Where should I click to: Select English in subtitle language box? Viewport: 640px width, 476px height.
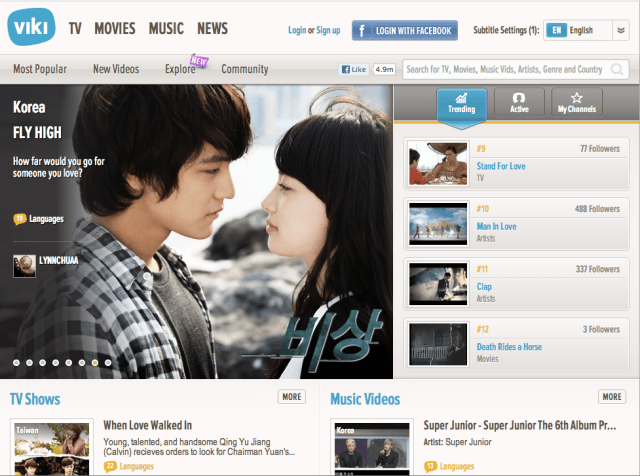tap(581, 30)
